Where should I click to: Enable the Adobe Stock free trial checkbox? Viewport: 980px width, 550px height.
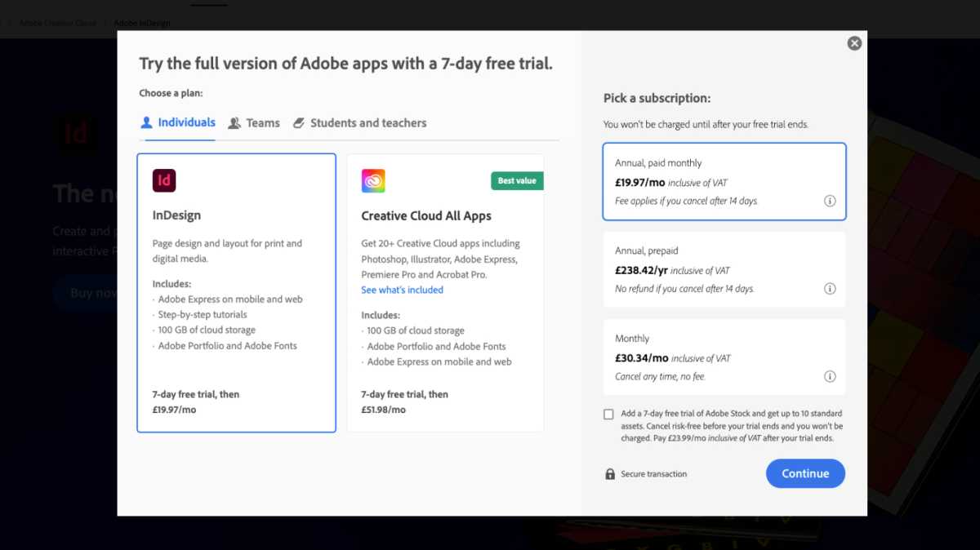608,415
